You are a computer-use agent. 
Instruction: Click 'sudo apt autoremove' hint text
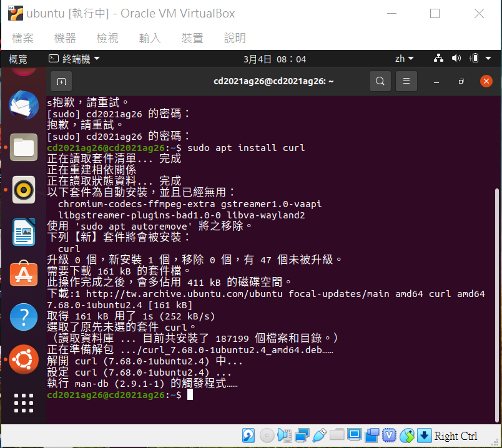(x=134, y=226)
